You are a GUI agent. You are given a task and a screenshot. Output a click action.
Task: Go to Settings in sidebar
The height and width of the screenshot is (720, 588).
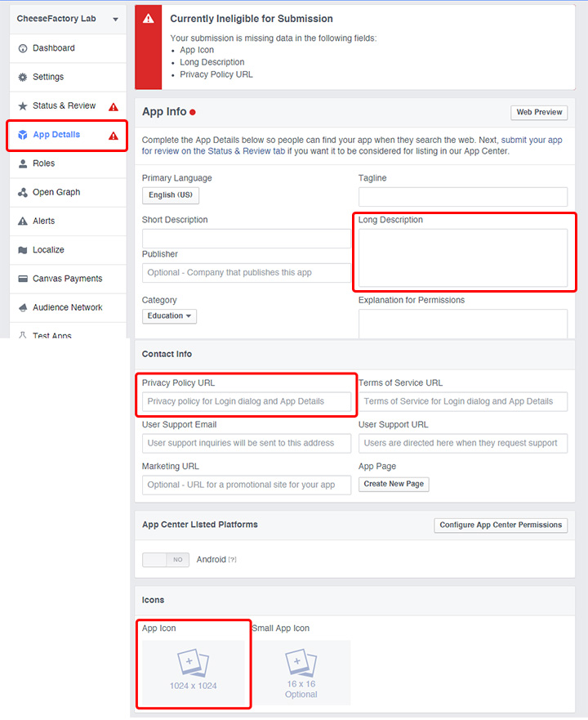68,77
